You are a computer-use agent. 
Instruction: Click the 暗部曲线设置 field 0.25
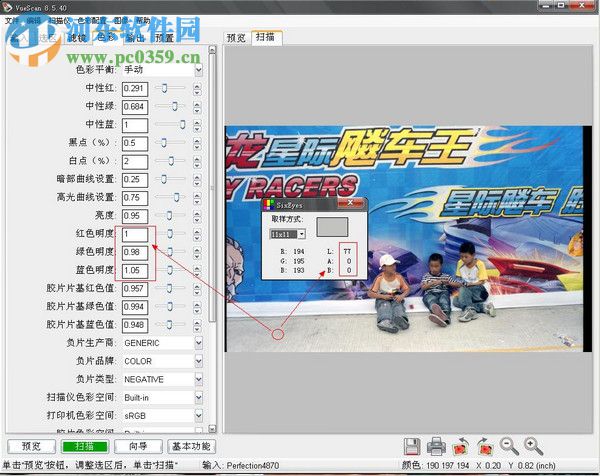[x=135, y=179]
